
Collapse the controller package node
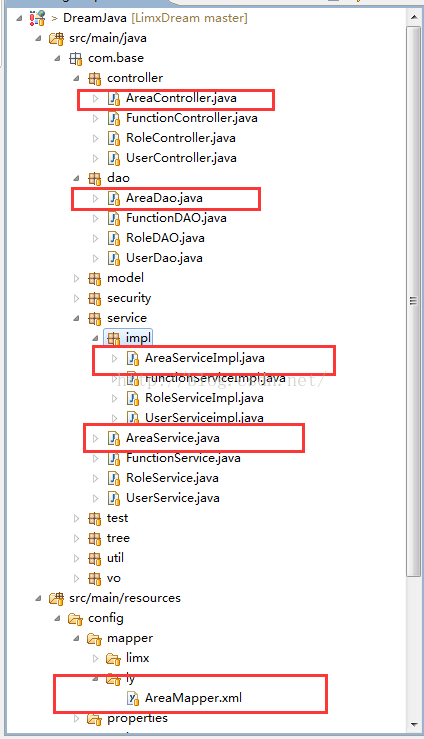[x=77, y=79]
